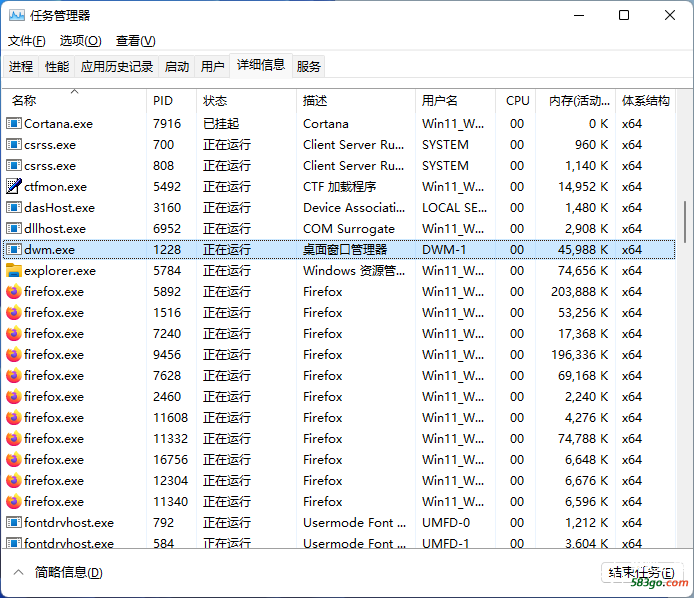Click the icon of csrss.exe PID 700

[x=14, y=144]
